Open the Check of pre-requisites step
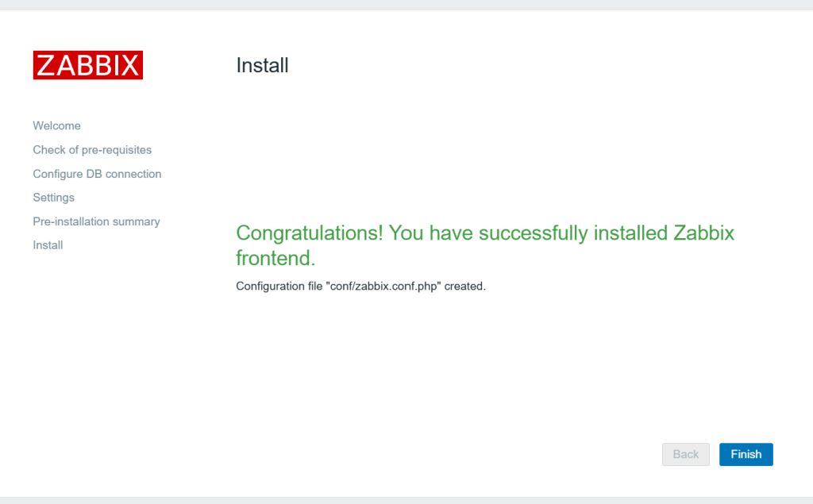This screenshot has width=813, height=504. (92, 149)
